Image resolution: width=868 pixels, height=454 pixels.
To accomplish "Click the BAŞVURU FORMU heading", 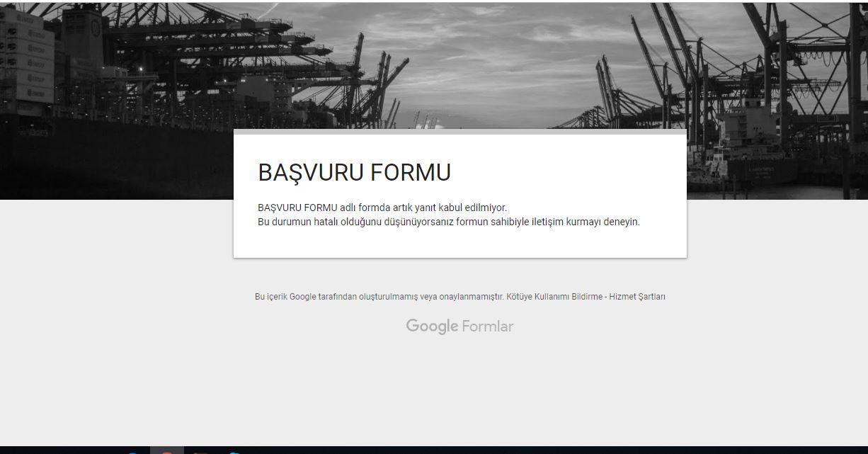I will click(354, 172).
